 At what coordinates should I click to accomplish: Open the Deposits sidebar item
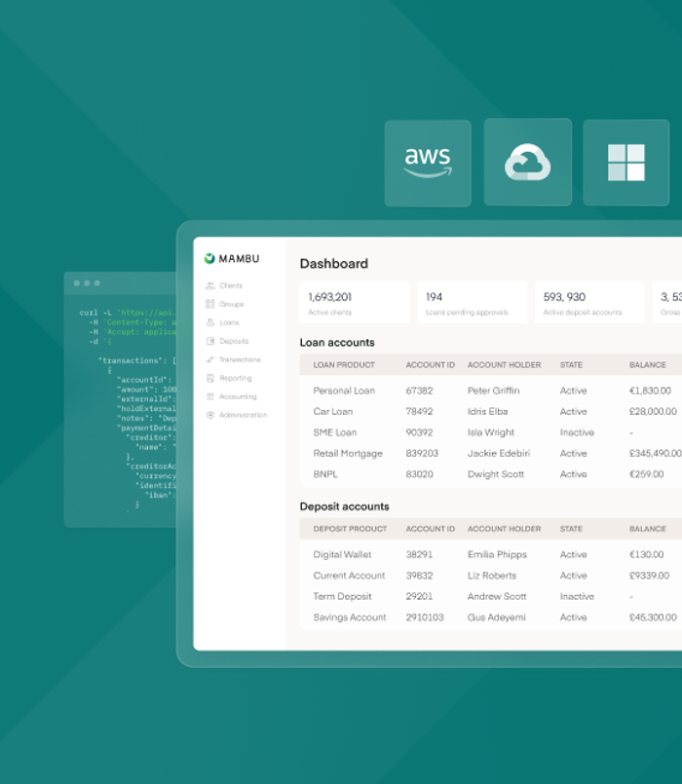(228, 341)
